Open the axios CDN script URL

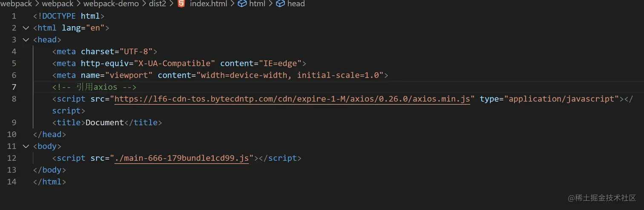[x=293, y=99]
